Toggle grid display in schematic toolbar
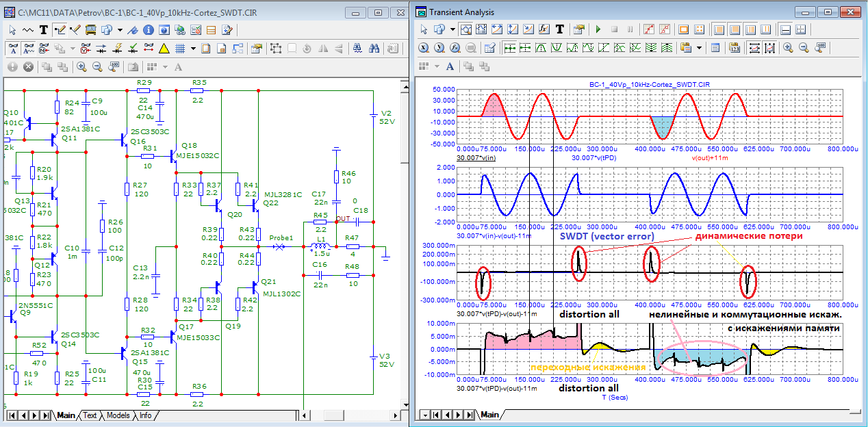Image resolution: width=868 pixels, height=427 pixels. pyautogui.click(x=180, y=49)
